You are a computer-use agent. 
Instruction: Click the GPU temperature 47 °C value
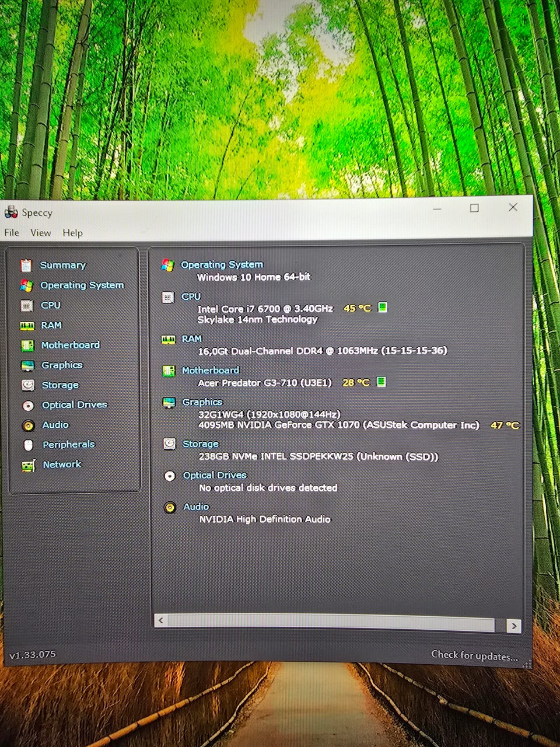pyautogui.click(x=505, y=425)
